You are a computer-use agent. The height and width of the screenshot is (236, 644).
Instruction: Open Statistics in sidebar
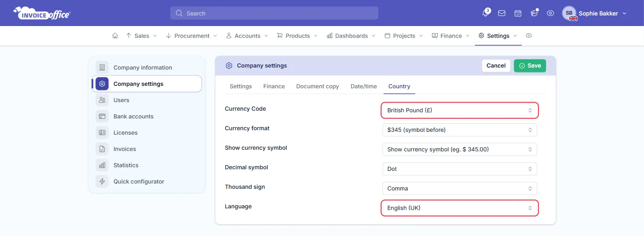click(x=147, y=165)
